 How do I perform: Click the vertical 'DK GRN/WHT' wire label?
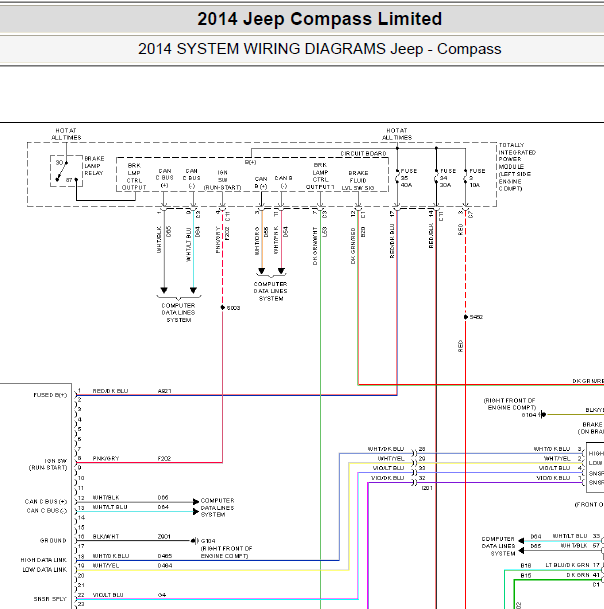click(x=315, y=246)
